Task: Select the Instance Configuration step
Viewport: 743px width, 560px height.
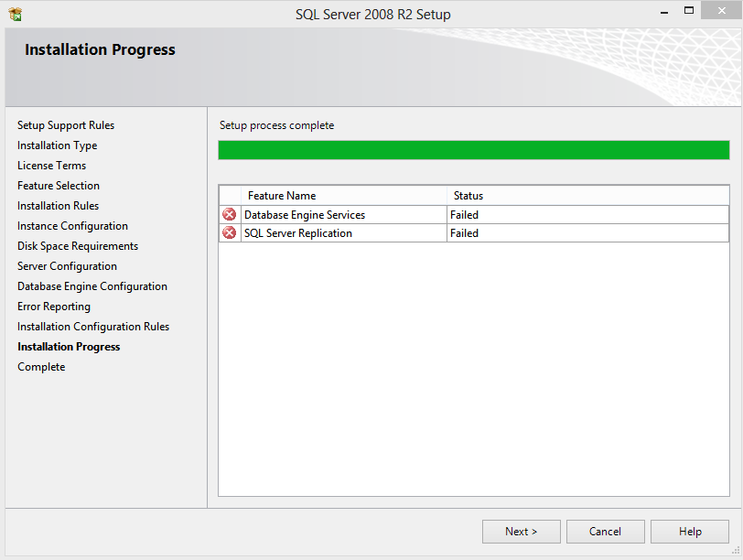Action: click(x=72, y=226)
